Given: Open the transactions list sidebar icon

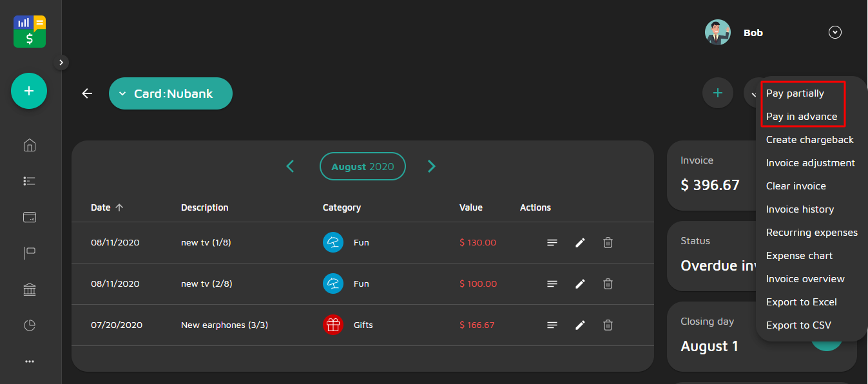Looking at the screenshot, I should point(29,181).
